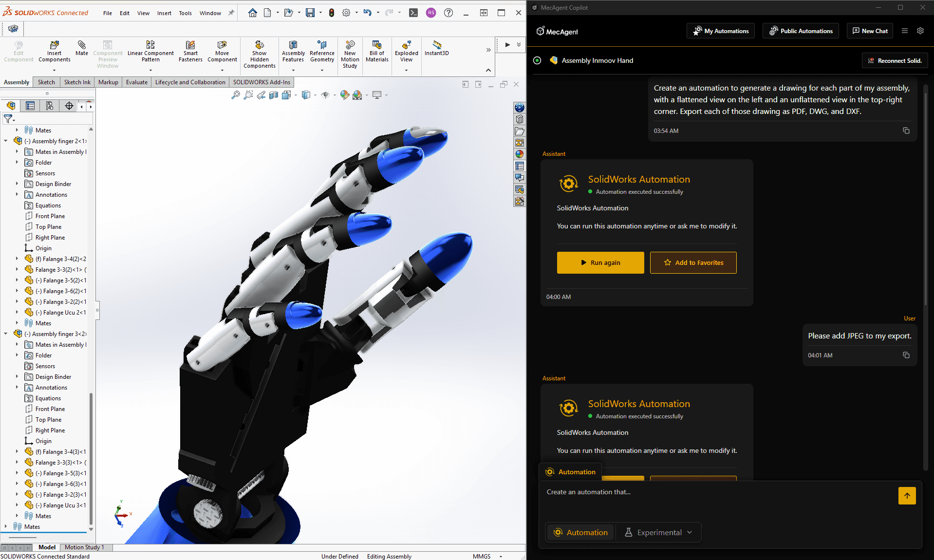Toggle Automation mode below the prompt box
934x560 pixels.
tap(581, 532)
